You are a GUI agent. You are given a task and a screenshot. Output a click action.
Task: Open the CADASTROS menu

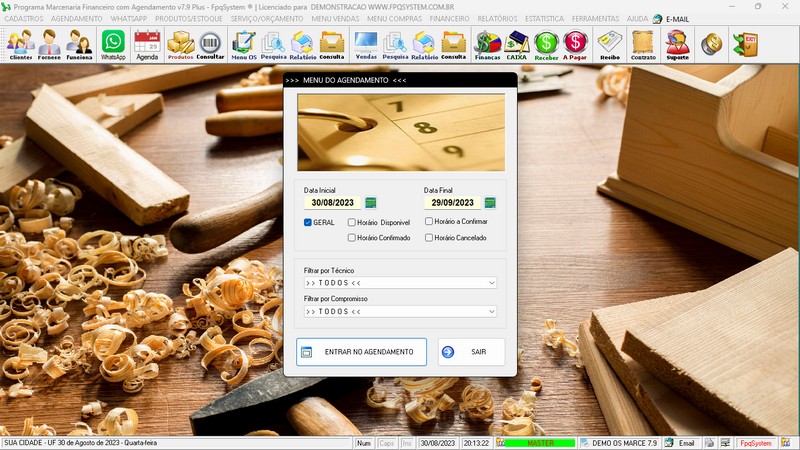point(23,19)
